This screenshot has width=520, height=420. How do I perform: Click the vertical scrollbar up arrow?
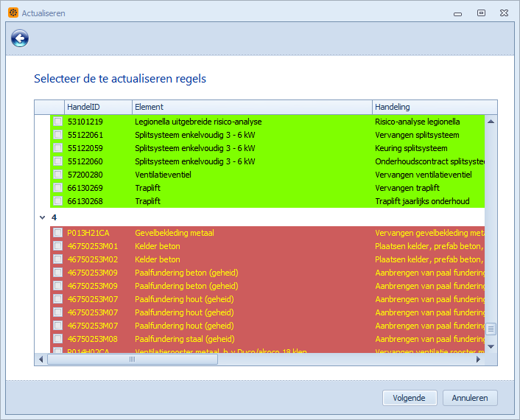tap(491, 122)
